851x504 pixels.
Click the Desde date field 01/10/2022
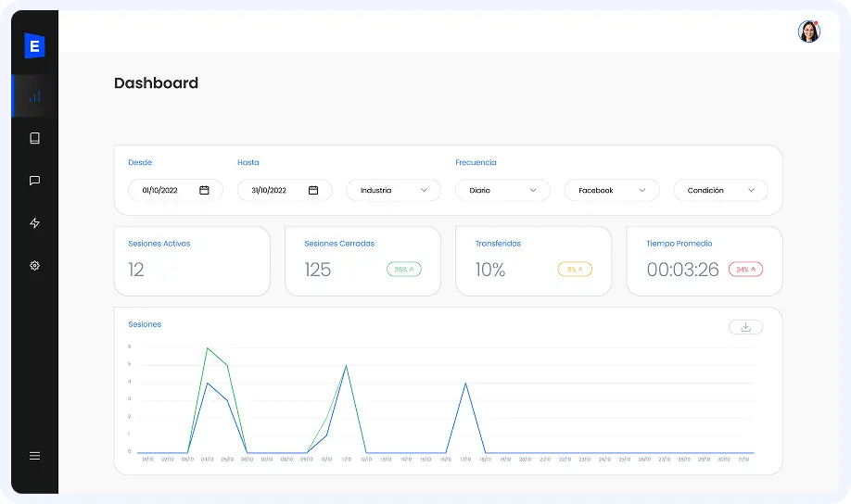(x=161, y=190)
